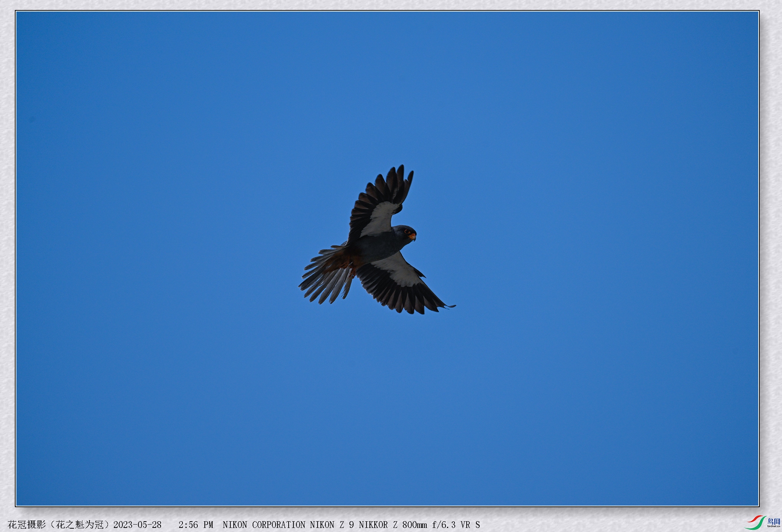Click the 2023-05-28 date in caption
The image size is (782, 532).
pos(137,525)
